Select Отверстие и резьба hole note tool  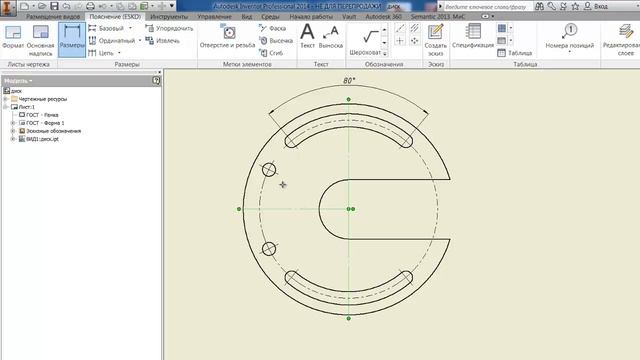pos(227,37)
